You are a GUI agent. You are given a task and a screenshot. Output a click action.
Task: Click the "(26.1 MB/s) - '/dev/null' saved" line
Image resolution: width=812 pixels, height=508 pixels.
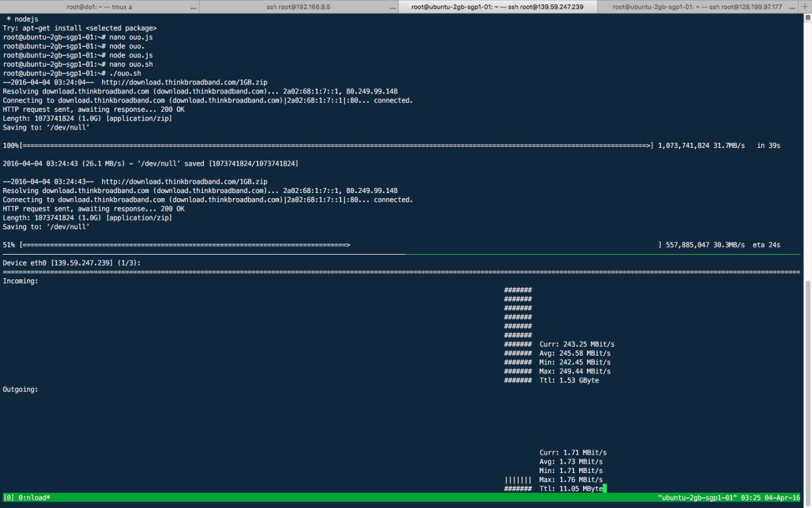click(150, 163)
